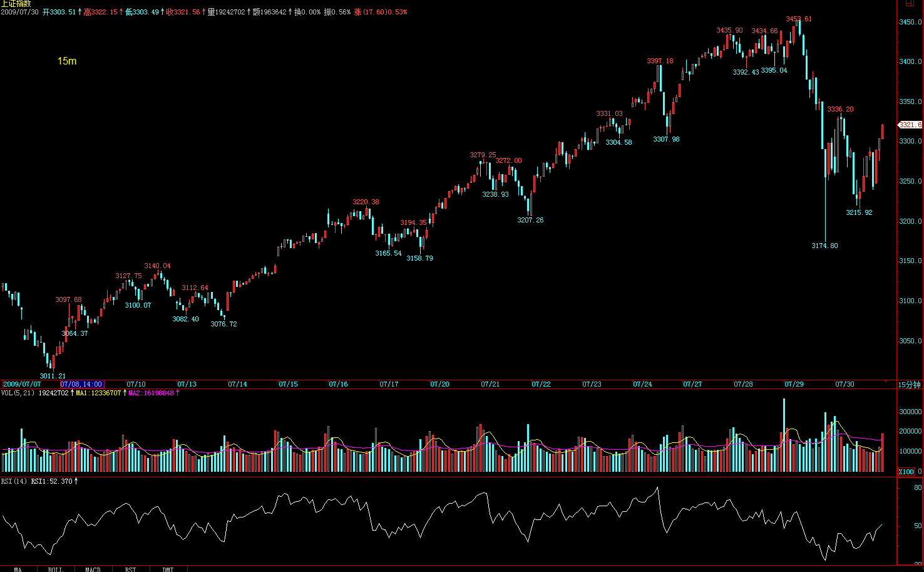Click the RSI1:52.370 value
This screenshot has height=572, width=924.
(x=52, y=481)
